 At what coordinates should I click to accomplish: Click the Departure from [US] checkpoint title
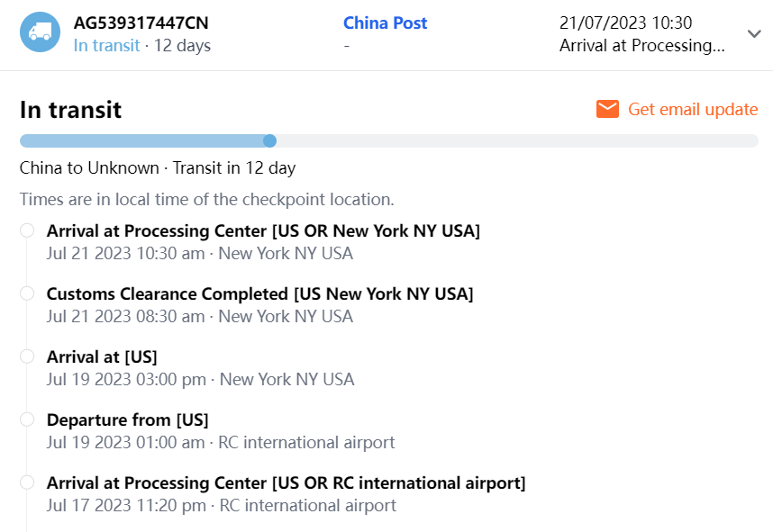pos(127,420)
